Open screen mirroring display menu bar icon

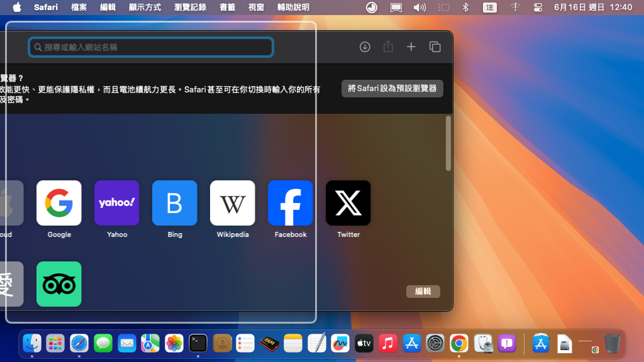pyautogui.click(x=396, y=8)
